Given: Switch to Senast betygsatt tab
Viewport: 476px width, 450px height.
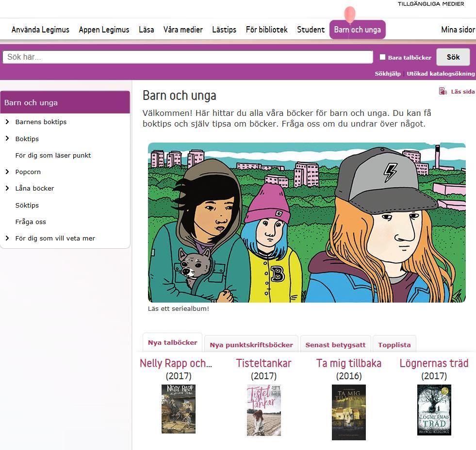Looking at the screenshot, I should (x=335, y=345).
